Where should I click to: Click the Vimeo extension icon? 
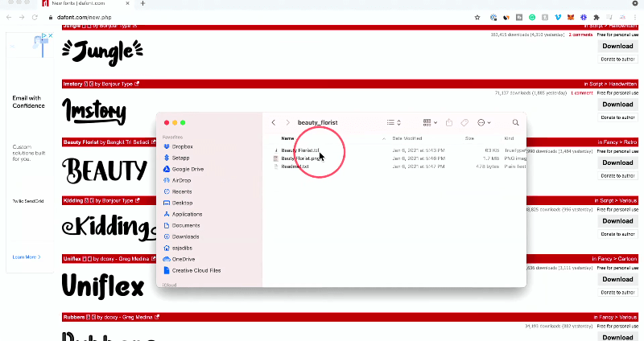pyautogui.click(x=558, y=17)
